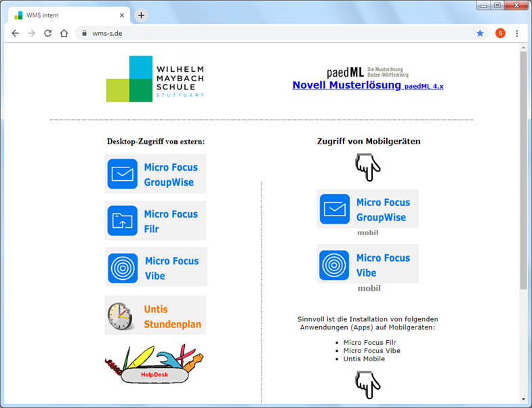This screenshot has width=532, height=408.
Task: Open the mobile Micro Focus GroupWise text link
Action: 383,209
